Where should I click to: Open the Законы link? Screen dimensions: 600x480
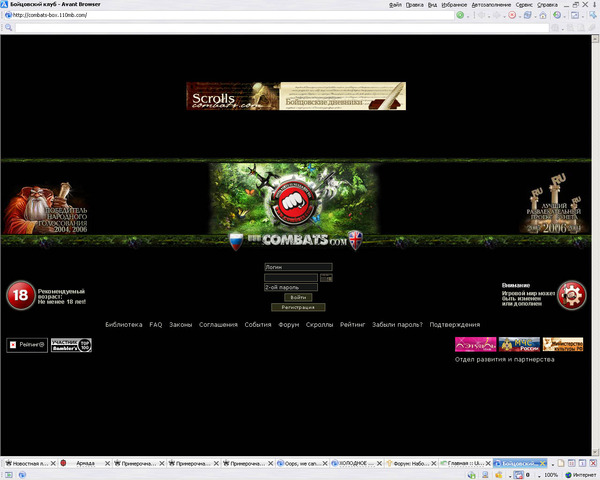pos(181,325)
